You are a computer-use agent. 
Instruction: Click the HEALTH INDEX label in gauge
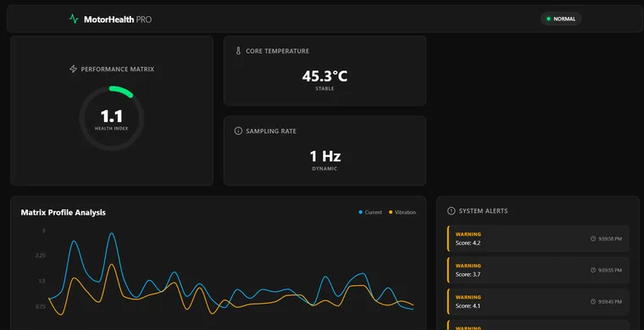pyautogui.click(x=112, y=129)
